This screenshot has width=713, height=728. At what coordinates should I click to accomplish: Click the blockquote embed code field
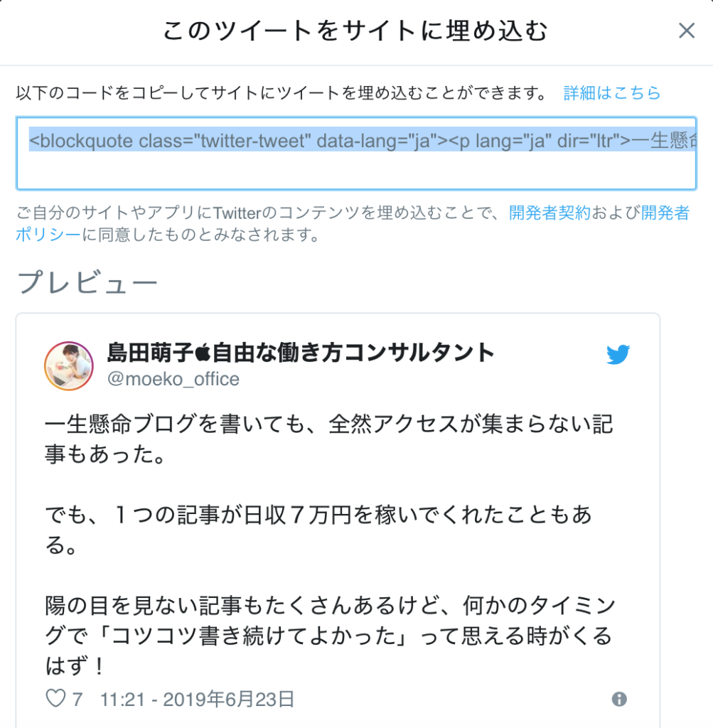point(357,154)
